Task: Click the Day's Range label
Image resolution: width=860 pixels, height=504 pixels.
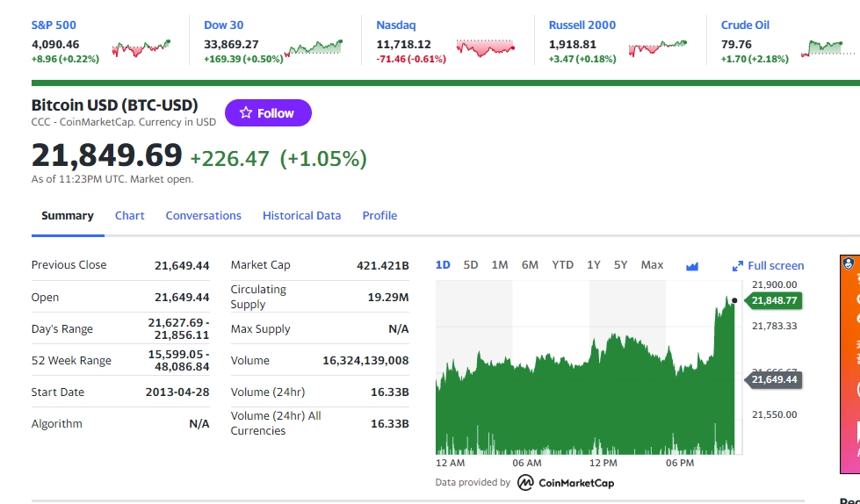Action: 62,329
